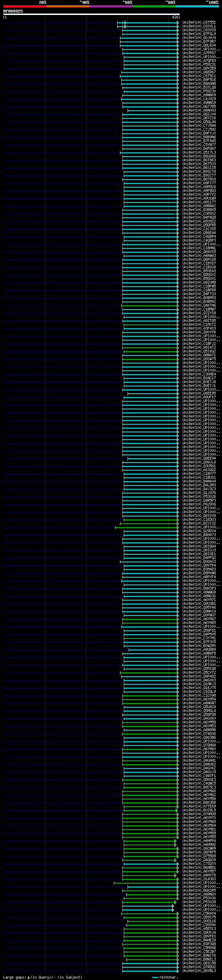This screenshot has width=222, height=980.
Task: Click the alignment bar for UniRef100_Q7RDU2
Action: [x=150, y=967]
